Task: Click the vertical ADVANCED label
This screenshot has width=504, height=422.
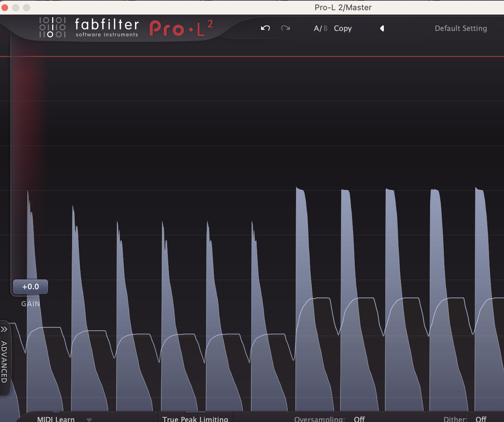Action: [4, 362]
